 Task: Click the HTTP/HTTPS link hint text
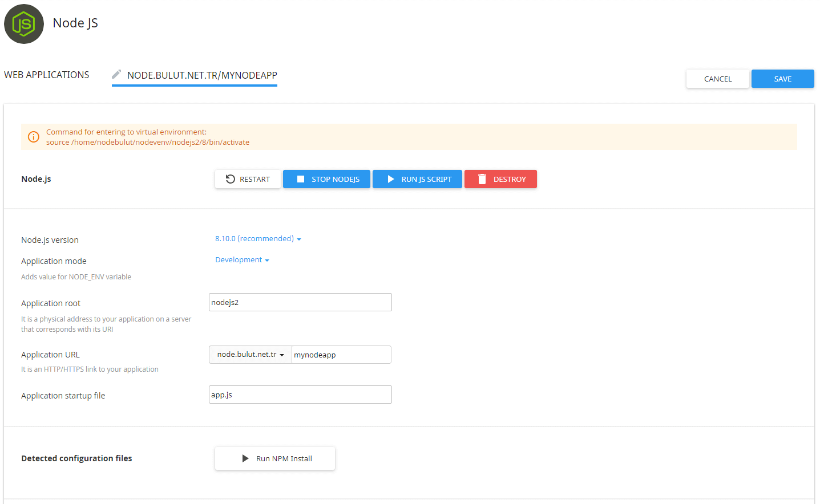(90, 369)
